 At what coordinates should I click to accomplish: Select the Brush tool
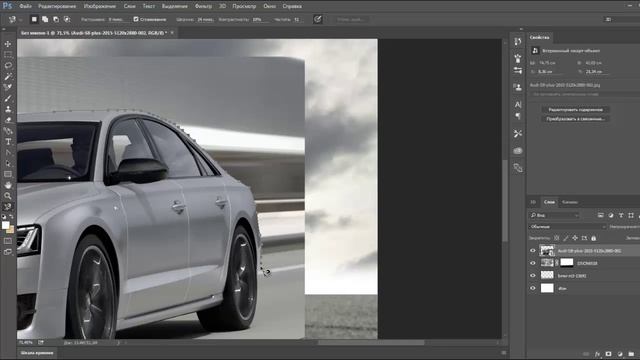coord(8,98)
